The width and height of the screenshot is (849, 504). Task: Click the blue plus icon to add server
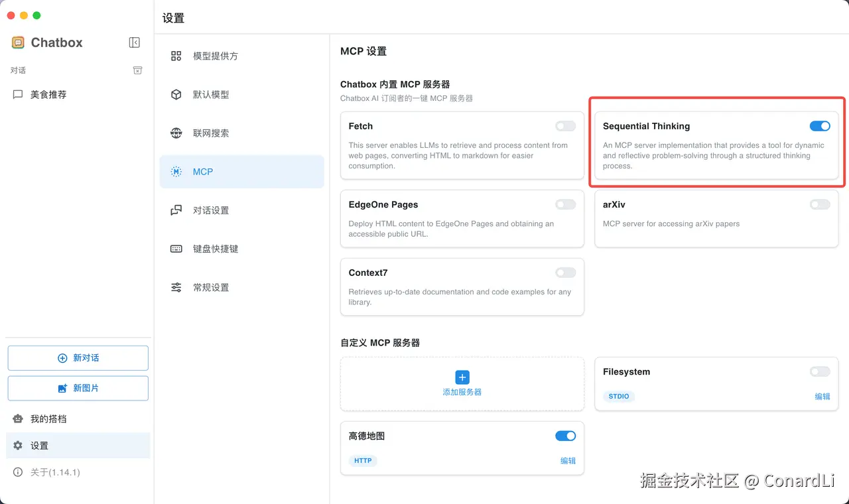462,377
